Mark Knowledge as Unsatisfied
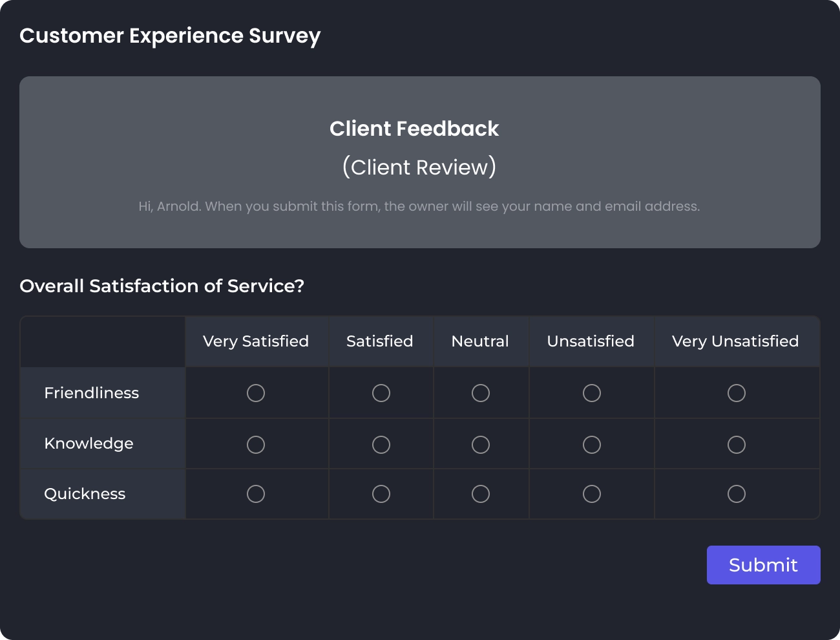Image resolution: width=840 pixels, height=640 pixels. [x=592, y=445]
